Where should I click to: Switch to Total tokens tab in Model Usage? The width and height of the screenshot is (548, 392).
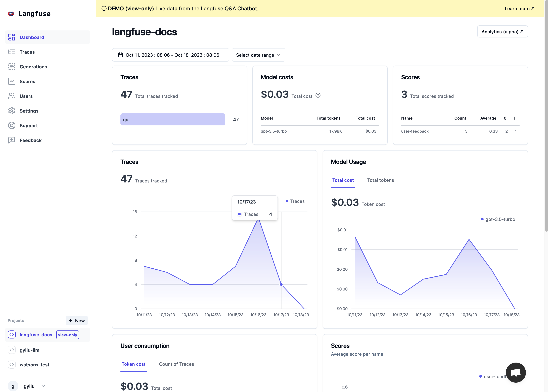[380, 180]
